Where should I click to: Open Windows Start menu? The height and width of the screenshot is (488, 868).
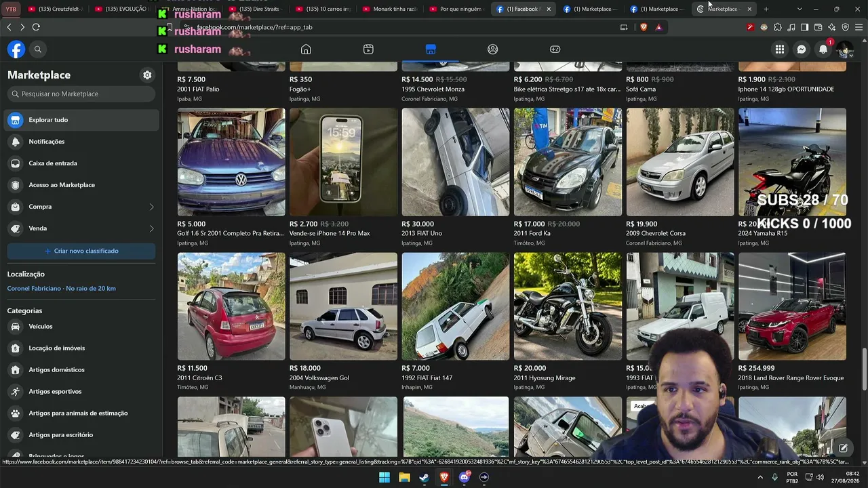point(384,477)
